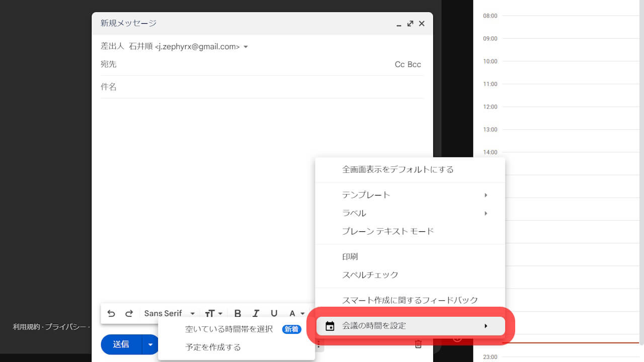Open the more options three-dot icon
644x362 pixels.
(318, 344)
